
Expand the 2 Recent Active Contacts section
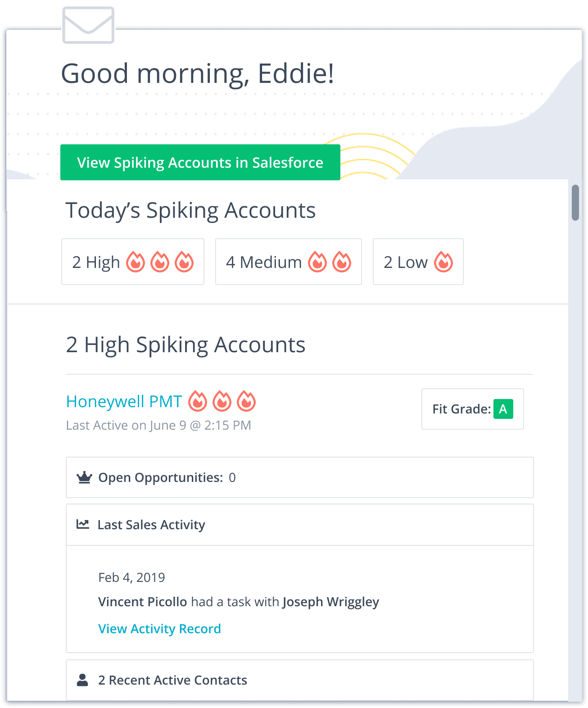click(x=299, y=680)
